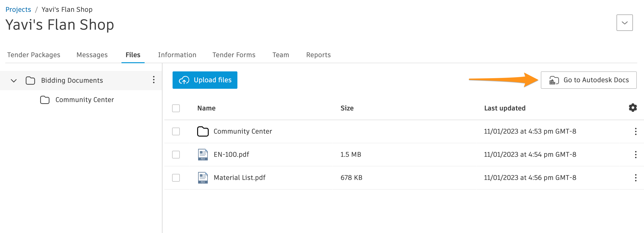Viewport: 644px width, 233px height.
Task: Open the options menu for EN-100.pdf row
Action: [x=636, y=154]
